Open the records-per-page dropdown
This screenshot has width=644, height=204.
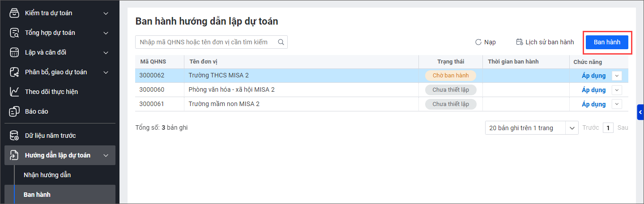(x=572, y=128)
